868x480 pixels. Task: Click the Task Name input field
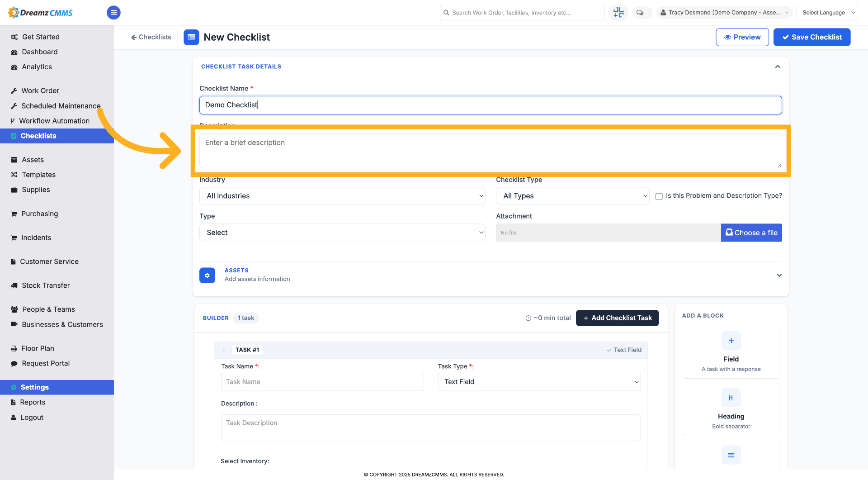[x=322, y=382]
